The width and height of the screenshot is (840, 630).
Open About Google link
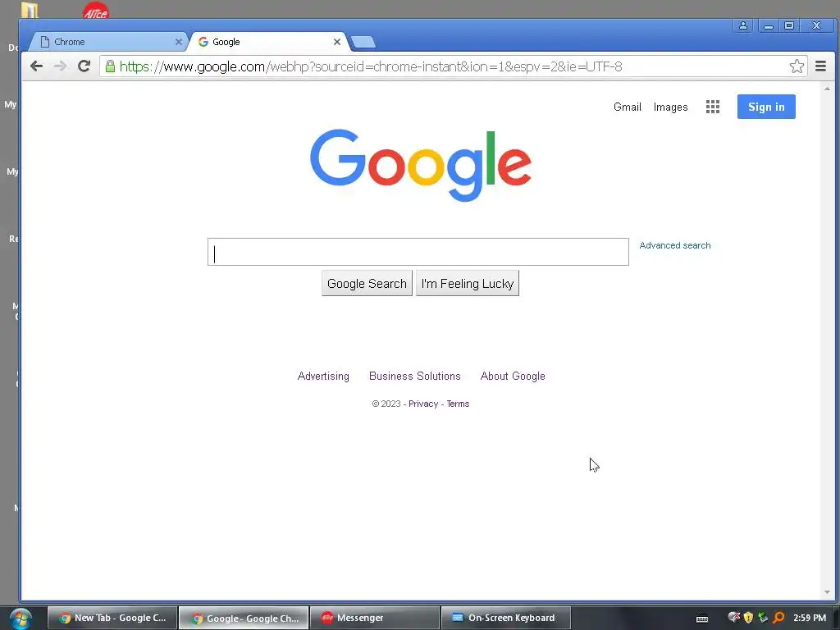[x=513, y=376]
